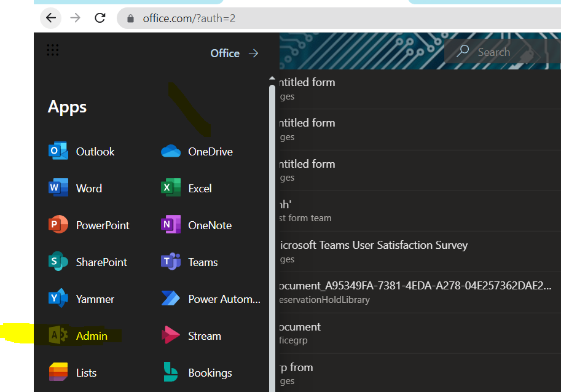The height and width of the screenshot is (392, 561).
Task: Open the Admin center icon
Action: 58,335
